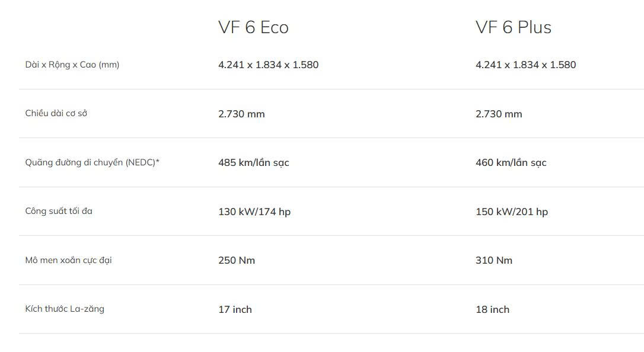Screen dimensions: 644x352
Task: Click the "Chiều dài cơ sở" row label
Action: 56,113
